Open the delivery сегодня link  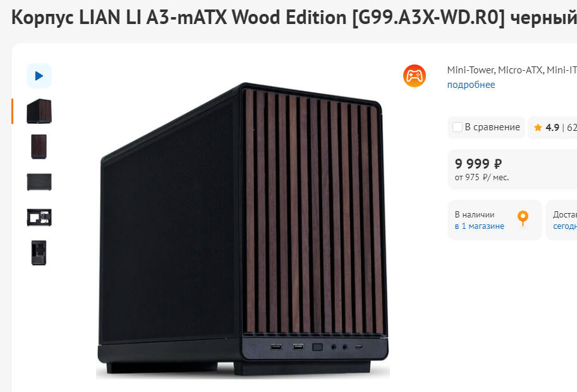coord(565,226)
